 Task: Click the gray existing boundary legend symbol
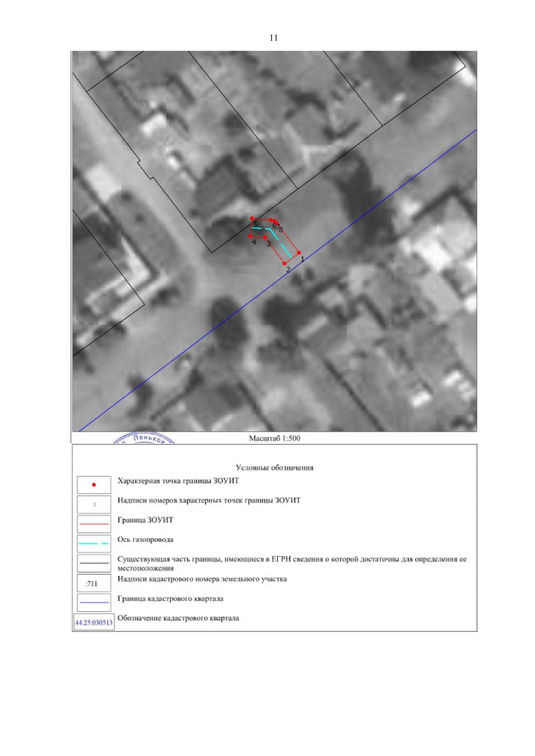(94, 563)
